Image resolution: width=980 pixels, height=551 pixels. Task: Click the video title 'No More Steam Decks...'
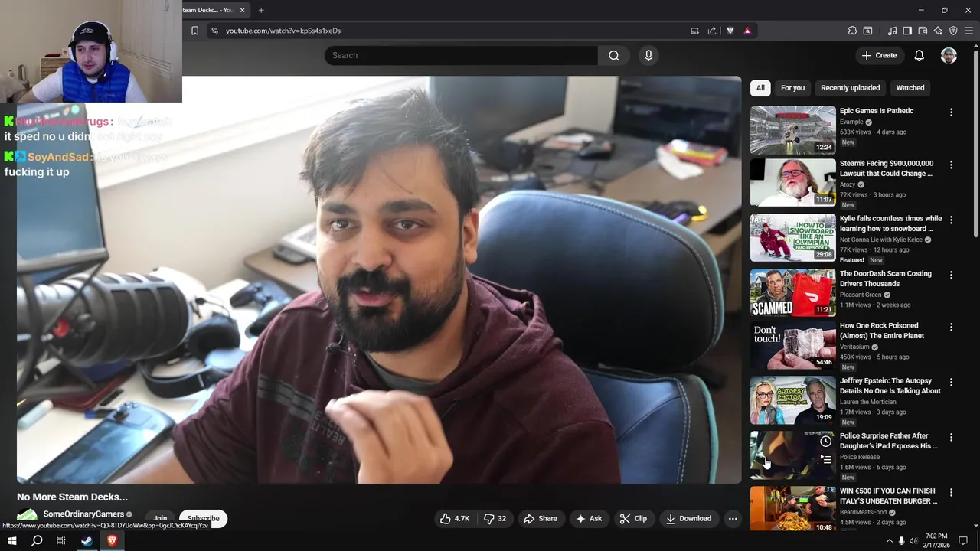tap(72, 497)
